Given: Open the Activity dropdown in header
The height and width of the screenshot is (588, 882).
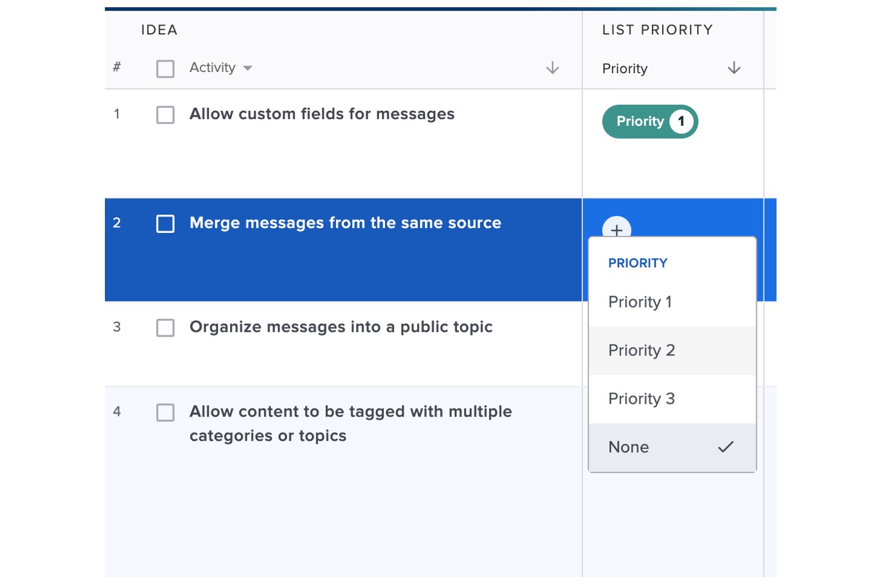Looking at the screenshot, I should (x=220, y=68).
